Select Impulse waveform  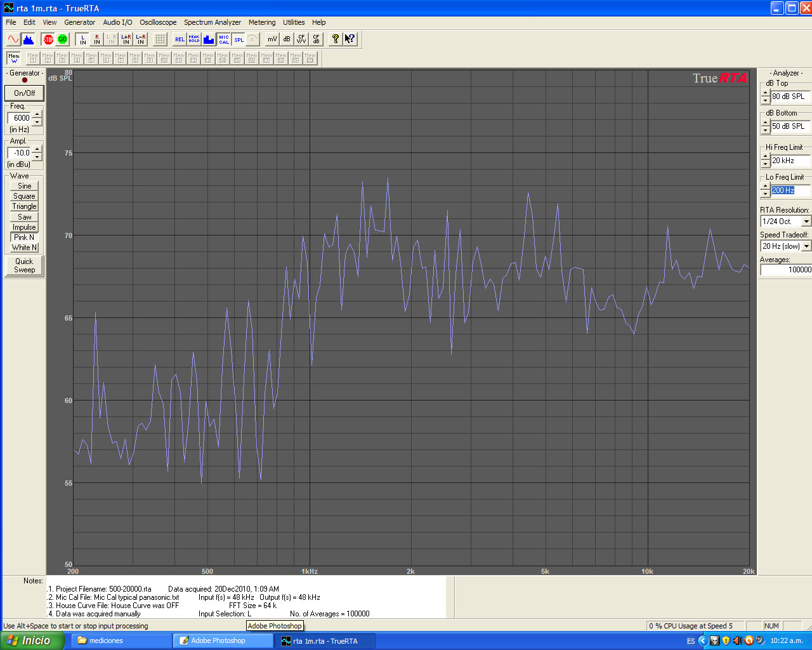pyautogui.click(x=25, y=227)
